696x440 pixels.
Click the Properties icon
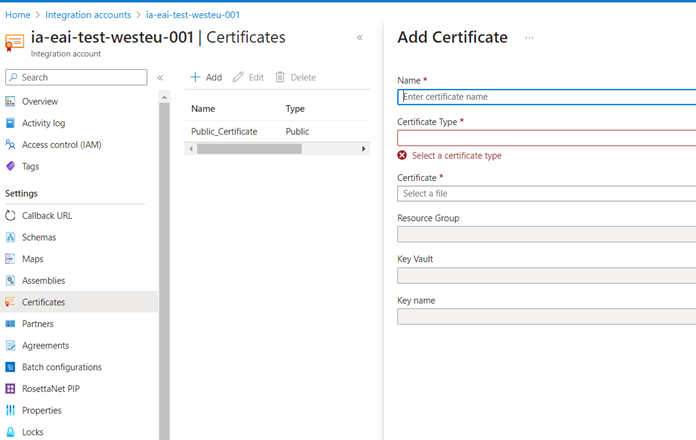point(10,410)
